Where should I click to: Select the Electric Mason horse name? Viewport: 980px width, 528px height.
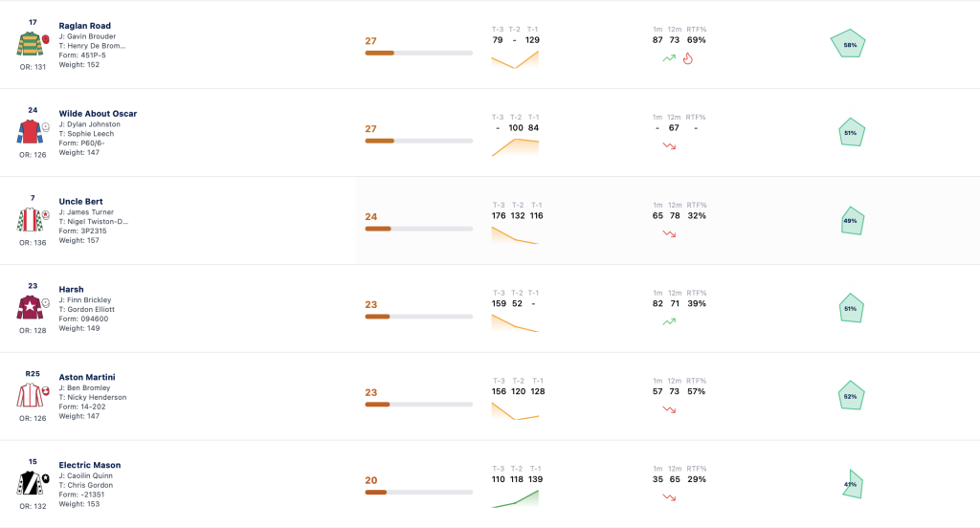(x=89, y=465)
